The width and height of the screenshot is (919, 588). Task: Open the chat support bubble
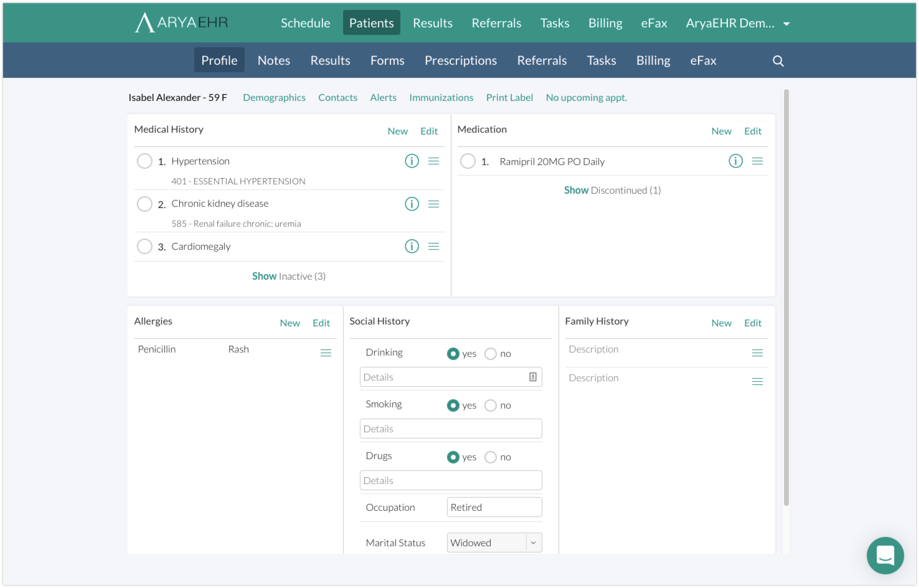[885, 555]
